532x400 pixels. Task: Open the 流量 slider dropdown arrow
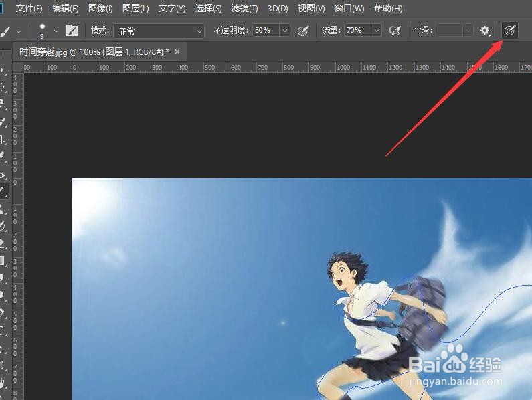click(x=376, y=31)
